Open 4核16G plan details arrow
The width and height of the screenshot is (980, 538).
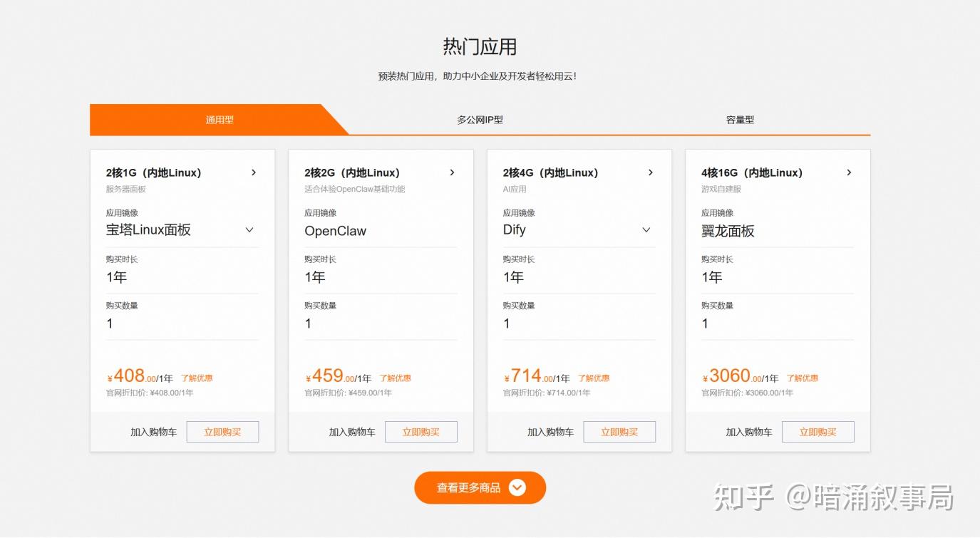pyautogui.click(x=849, y=172)
